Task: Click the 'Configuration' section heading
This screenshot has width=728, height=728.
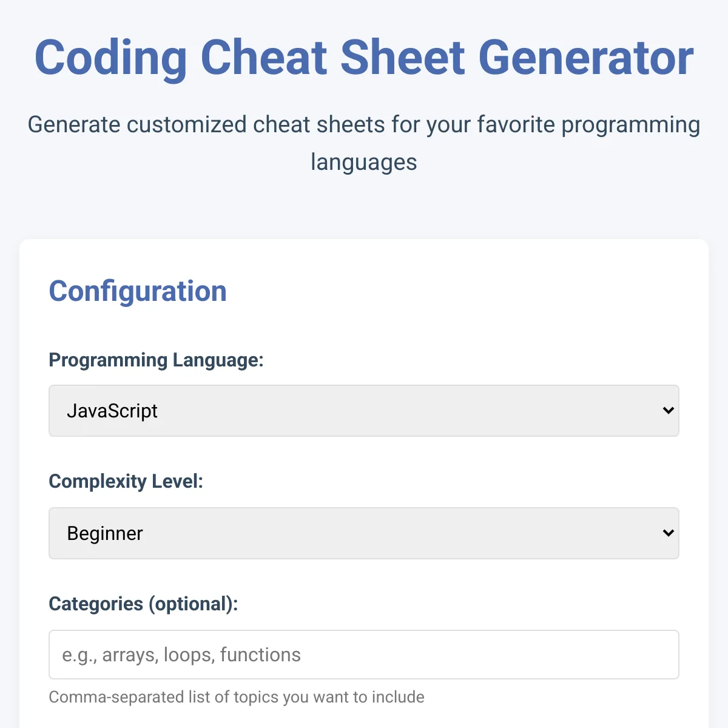Action: 138,291
